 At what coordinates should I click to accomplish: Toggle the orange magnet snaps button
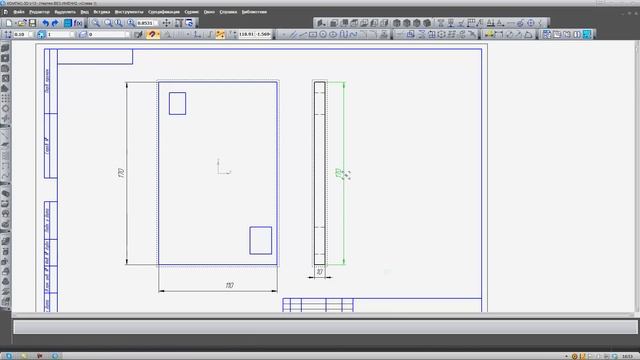click(x=152, y=35)
